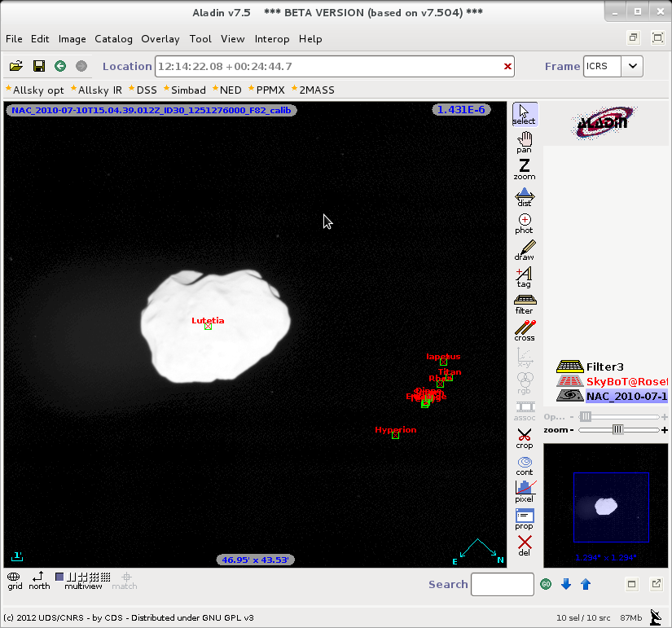Screen dimensions: 672x628
Task: Open the Catalog menu
Action: click(x=113, y=38)
